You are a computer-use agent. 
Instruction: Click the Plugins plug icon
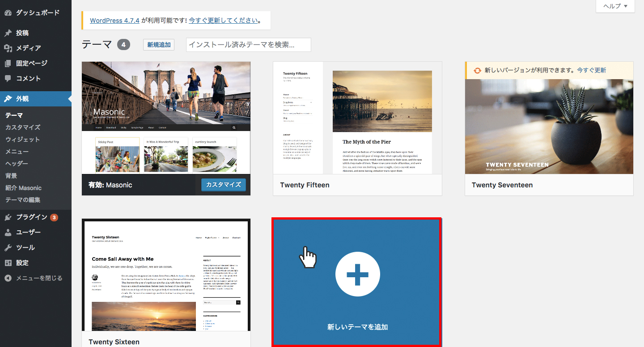pos(8,217)
